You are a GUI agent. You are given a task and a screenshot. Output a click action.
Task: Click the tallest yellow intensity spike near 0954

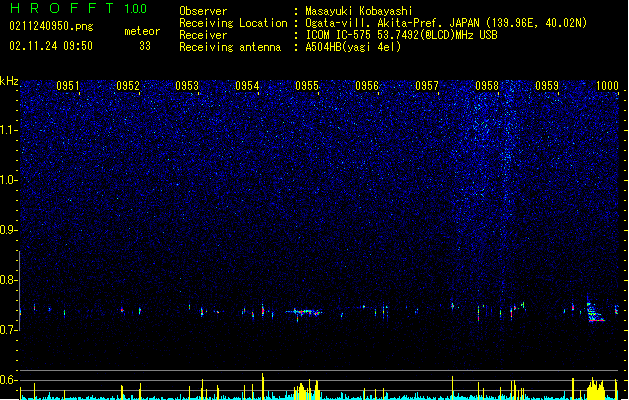[263, 386]
